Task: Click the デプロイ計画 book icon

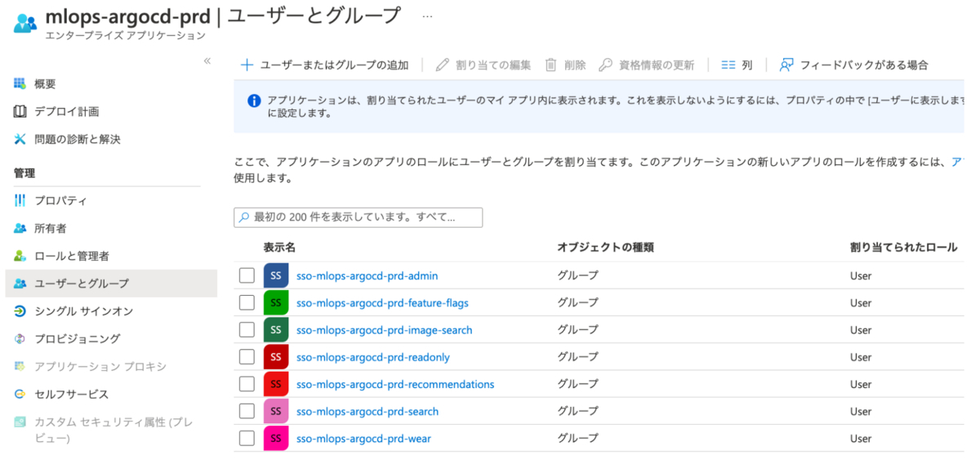Action: pyautogui.click(x=20, y=112)
